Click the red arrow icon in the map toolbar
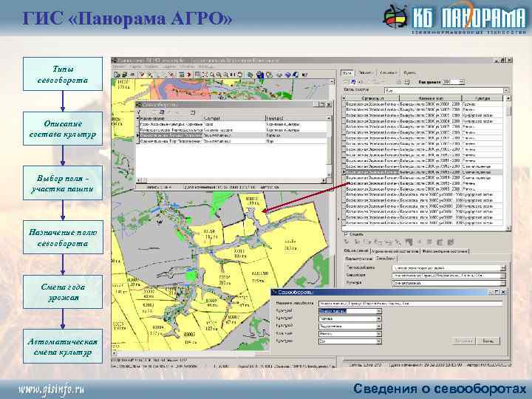The height and width of the screenshot is (399, 532). click(189, 75)
